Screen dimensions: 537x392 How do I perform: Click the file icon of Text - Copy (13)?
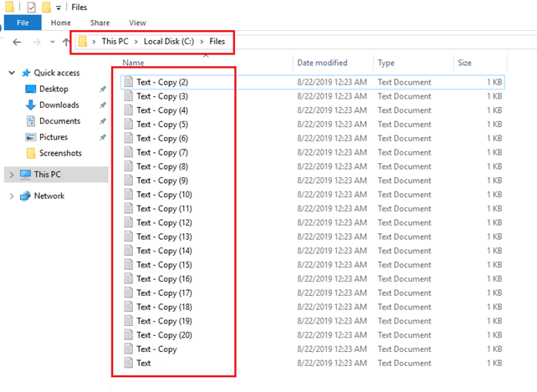click(129, 237)
